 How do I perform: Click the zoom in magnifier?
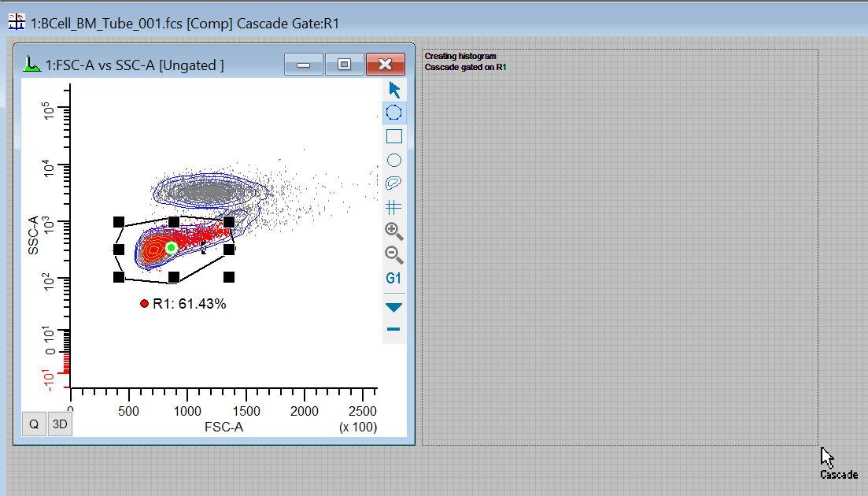(394, 231)
